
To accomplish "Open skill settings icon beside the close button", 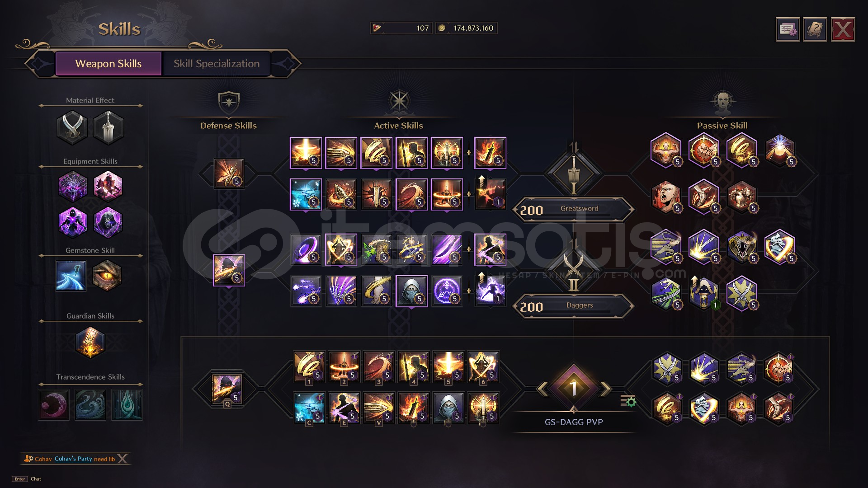I will point(788,30).
